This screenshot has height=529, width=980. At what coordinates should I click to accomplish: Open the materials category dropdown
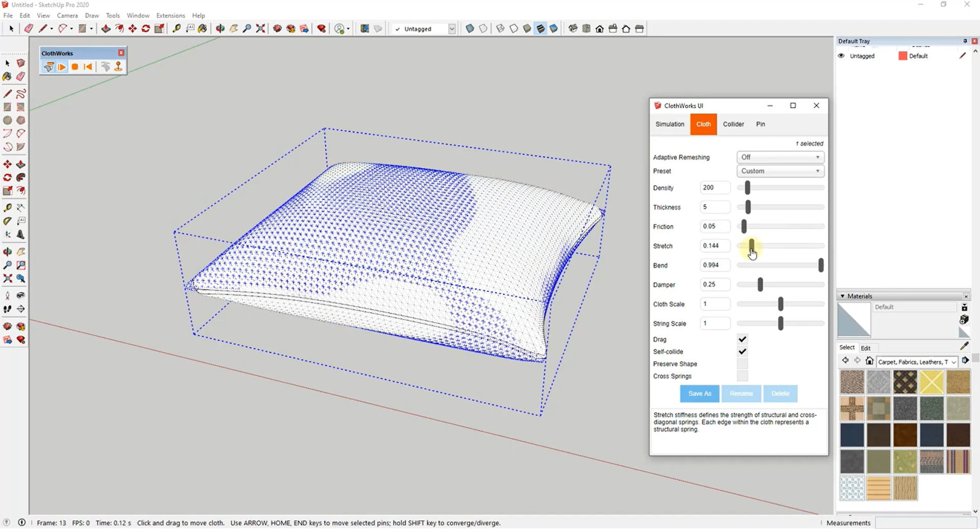tap(916, 362)
